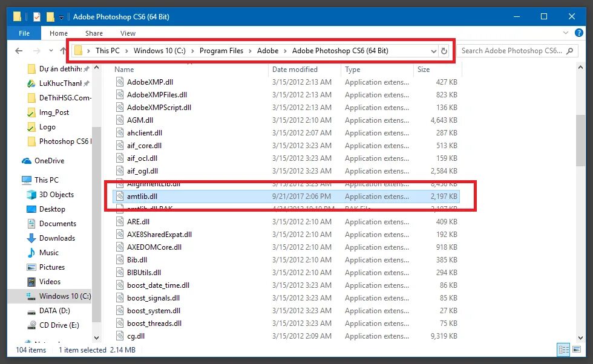Click the Forward navigation arrow
593x364 pixels.
pos(37,51)
